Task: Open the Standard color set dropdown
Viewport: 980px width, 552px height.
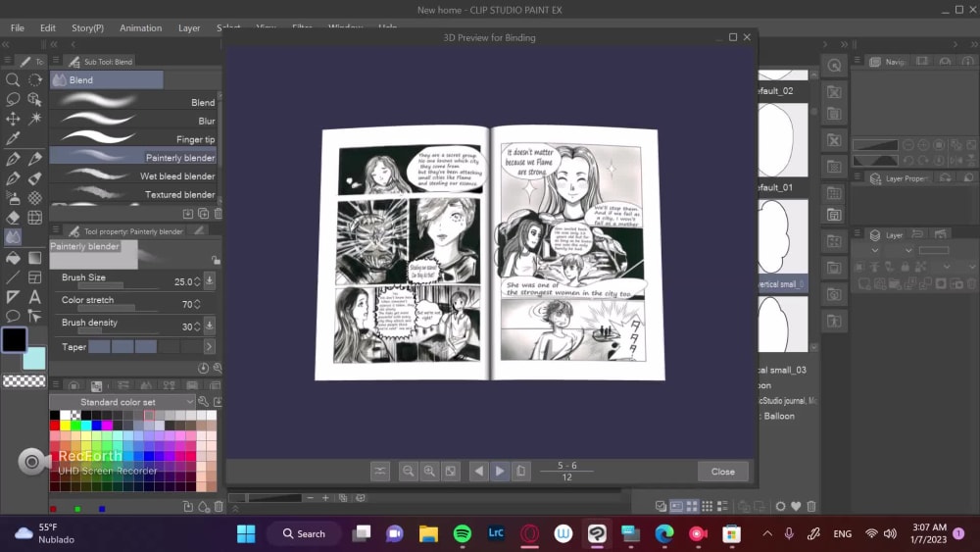Action: coord(122,402)
